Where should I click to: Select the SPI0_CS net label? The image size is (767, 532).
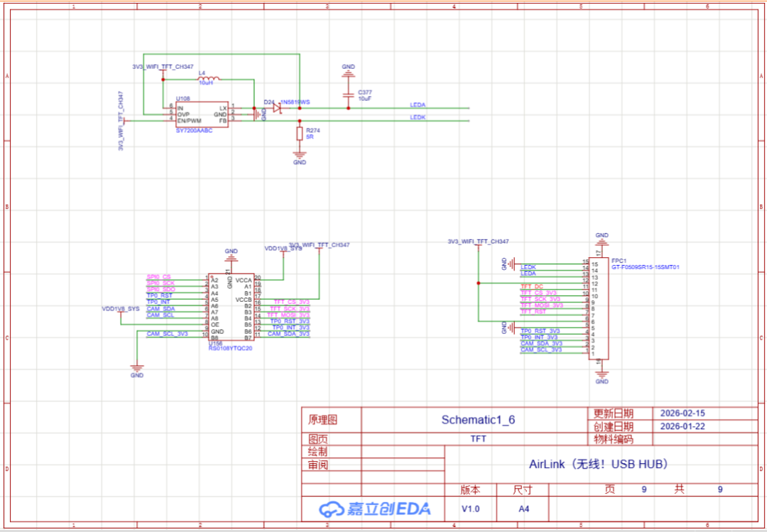click(159, 277)
